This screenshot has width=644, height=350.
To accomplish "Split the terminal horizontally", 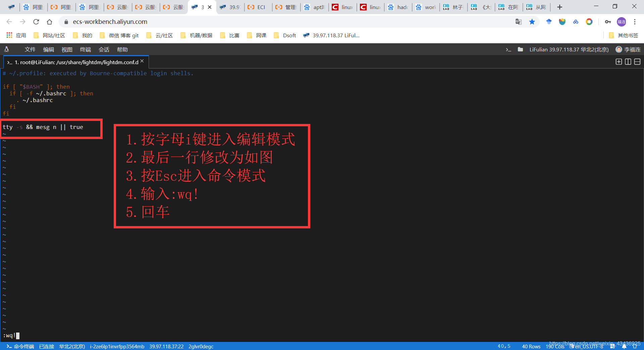I will click(x=637, y=62).
